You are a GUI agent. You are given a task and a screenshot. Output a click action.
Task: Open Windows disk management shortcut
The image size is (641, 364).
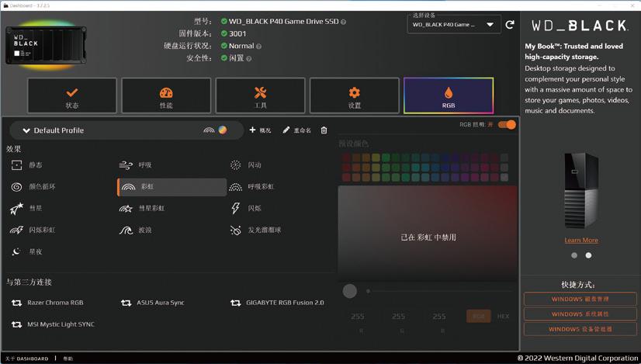click(580, 299)
